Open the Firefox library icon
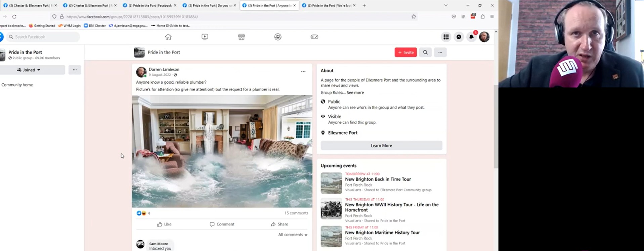644x251 pixels. click(463, 16)
